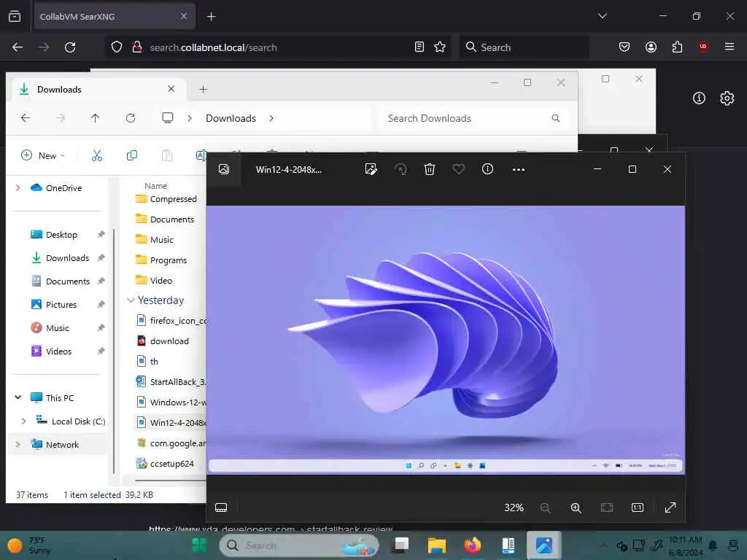Screen dimensions: 747x560
Task: Open Firefox Extensions puzzle icon
Action: coord(677,47)
